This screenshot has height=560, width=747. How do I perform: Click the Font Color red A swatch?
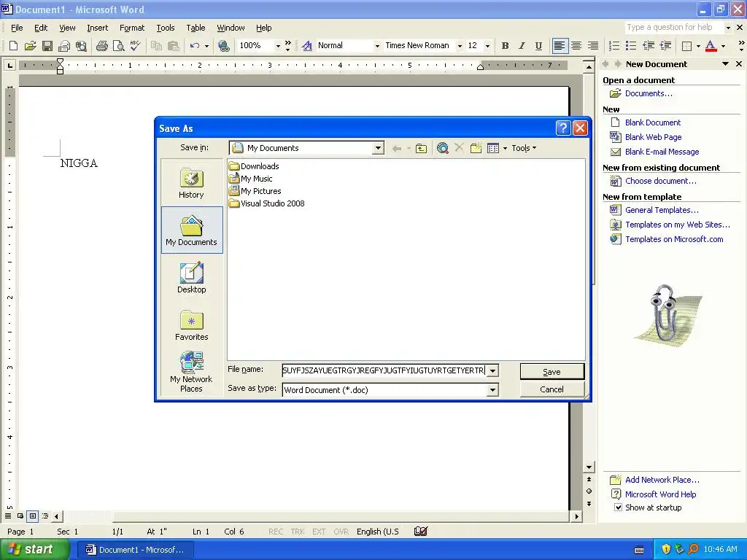[x=711, y=46]
